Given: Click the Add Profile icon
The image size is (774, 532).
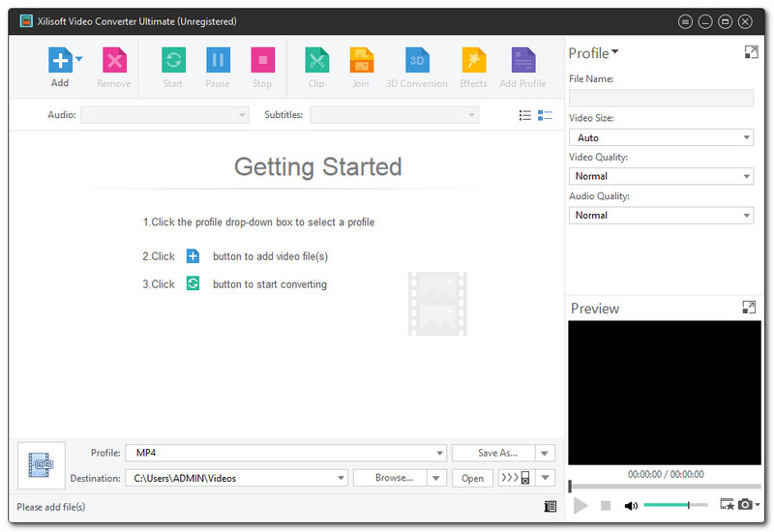Looking at the screenshot, I should pos(522,61).
